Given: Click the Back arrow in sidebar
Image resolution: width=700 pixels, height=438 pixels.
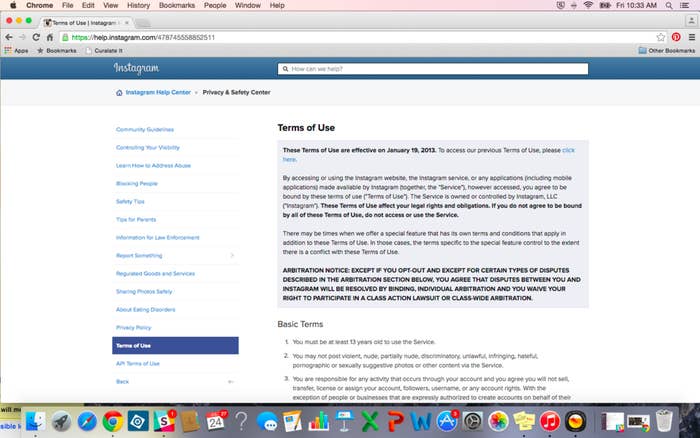Looking at the screenshot, I should pos(230,382).
